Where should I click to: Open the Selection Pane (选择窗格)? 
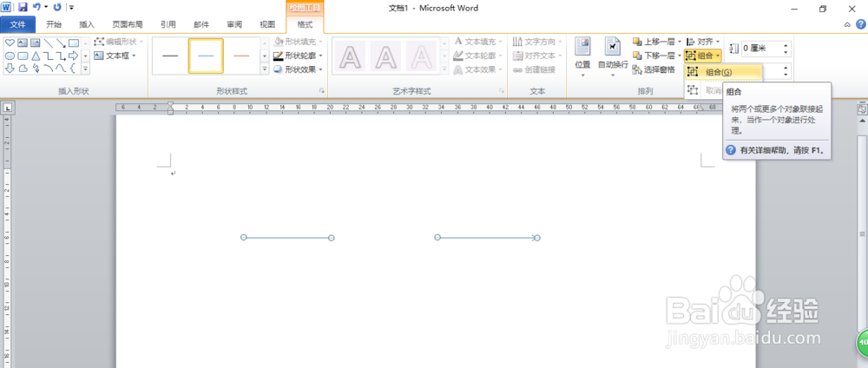(x=654, y=69)
